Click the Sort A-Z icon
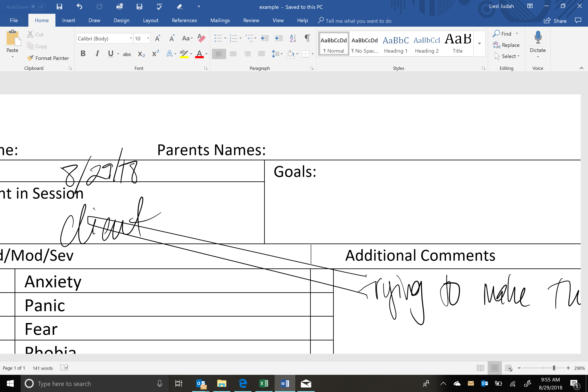Viewport: 588px width, 392px height. (x=293, y=38)
